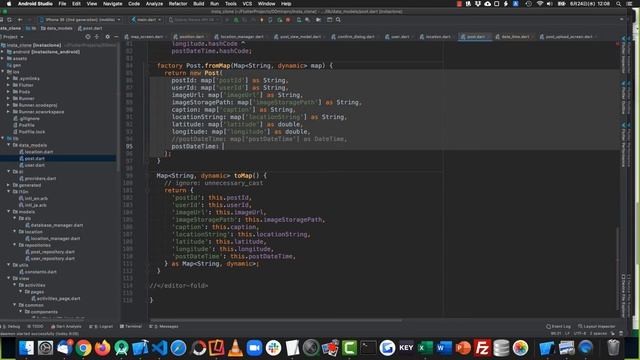Screen dimensions: 640x360
Task: Open Finder from the Dock
Action: [27, 348]
